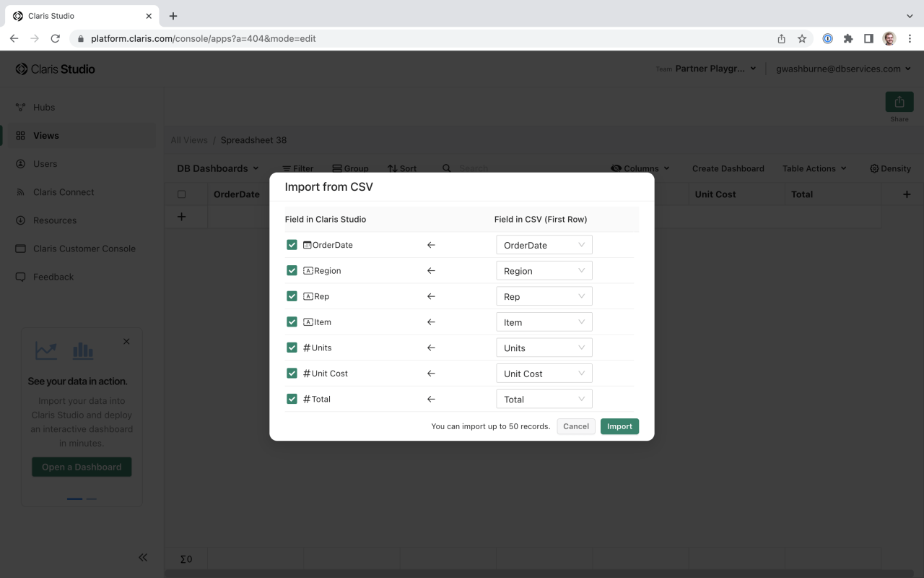Open the Table Actions dropdown
This screenshot has width=924, height=578.
point(814,168)
